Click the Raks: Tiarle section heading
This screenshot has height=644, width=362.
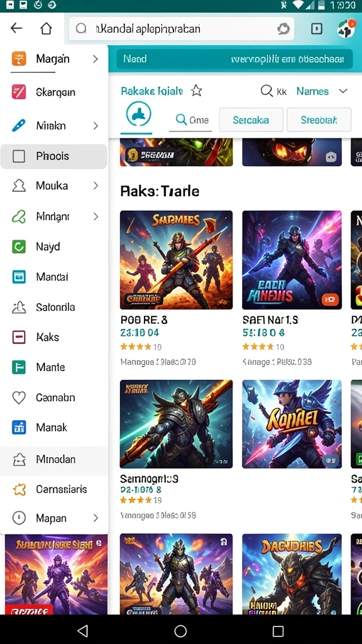(160, 191)
